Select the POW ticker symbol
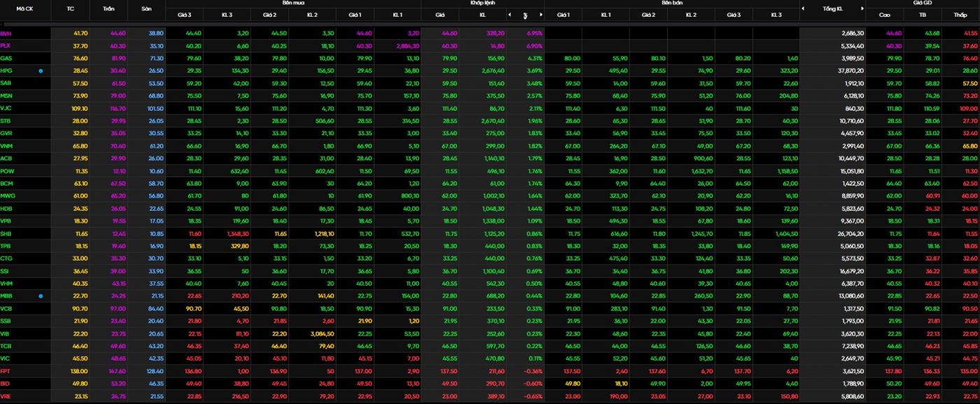Image resolution: width=980 pixels, height=404 pixels. click(x=6, y=171)
